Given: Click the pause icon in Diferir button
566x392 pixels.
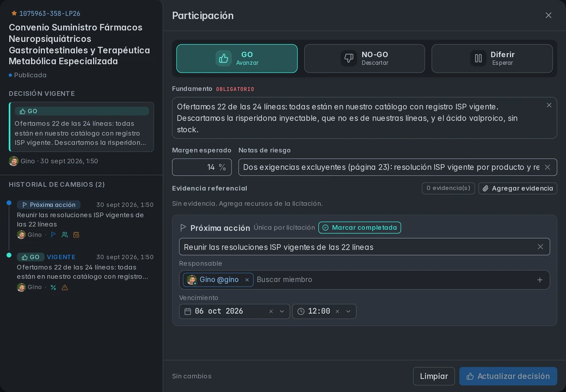Looking at the screenshot, I should coord(478,58).
